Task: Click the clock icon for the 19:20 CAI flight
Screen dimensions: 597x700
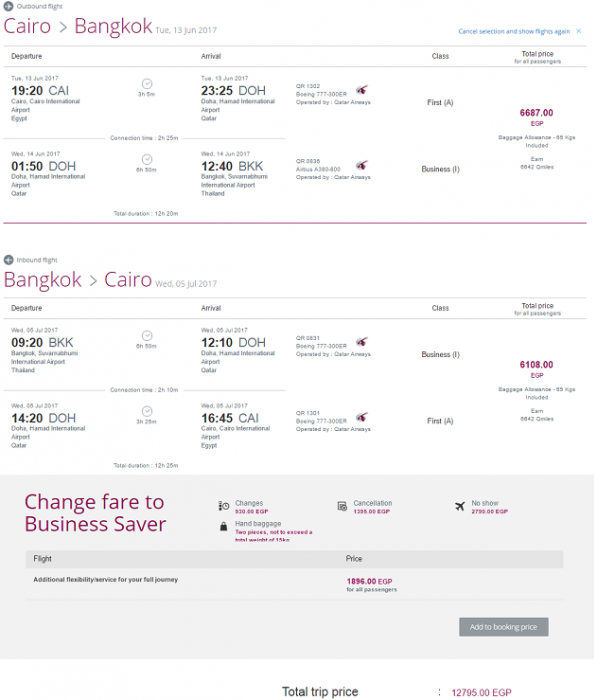Action: point(147,83)
